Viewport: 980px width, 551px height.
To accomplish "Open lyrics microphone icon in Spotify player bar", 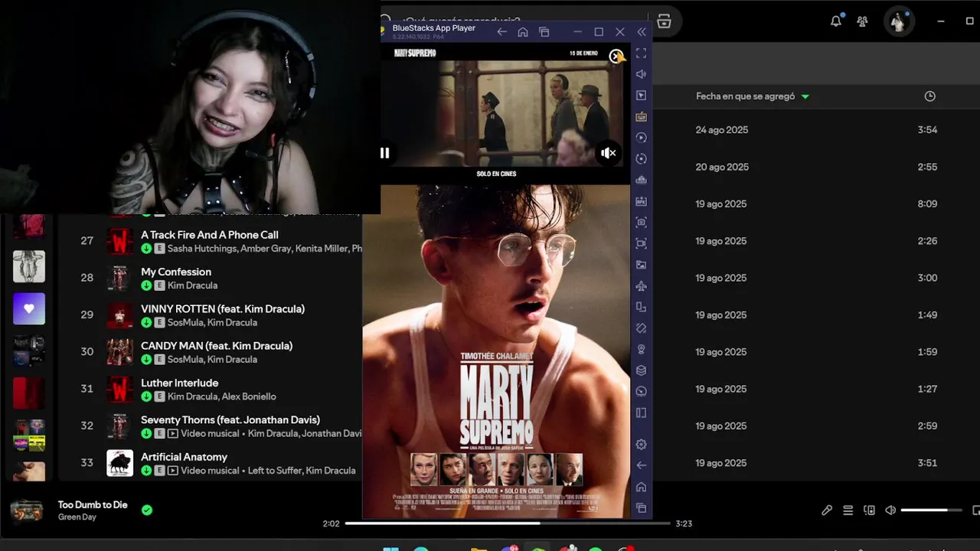I will click(827, 510).
